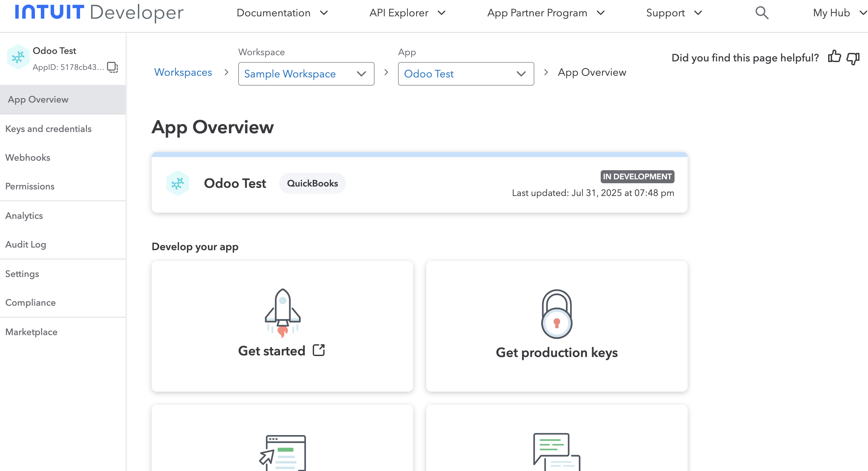868x471 pixels.
Task: Click the IN DEVELOPMENT status badge
Action: pyautogui.click(x=637, y=176)
